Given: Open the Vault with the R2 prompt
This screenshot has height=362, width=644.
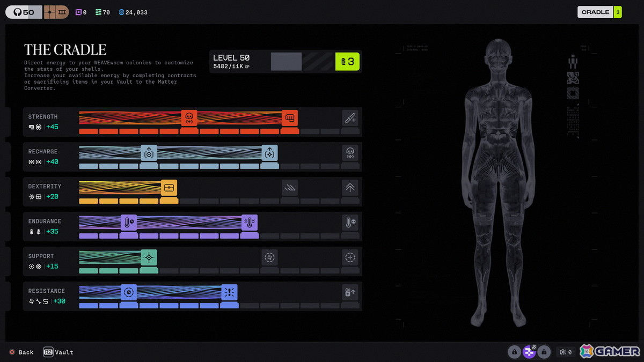Looking at the screenshot, I should pyautogui.click(x=58, y=352).
